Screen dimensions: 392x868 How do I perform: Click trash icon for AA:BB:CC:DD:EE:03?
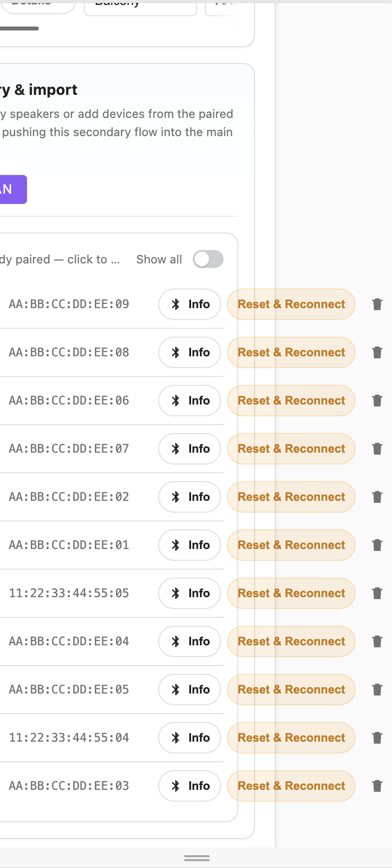(x=377, y=786)
